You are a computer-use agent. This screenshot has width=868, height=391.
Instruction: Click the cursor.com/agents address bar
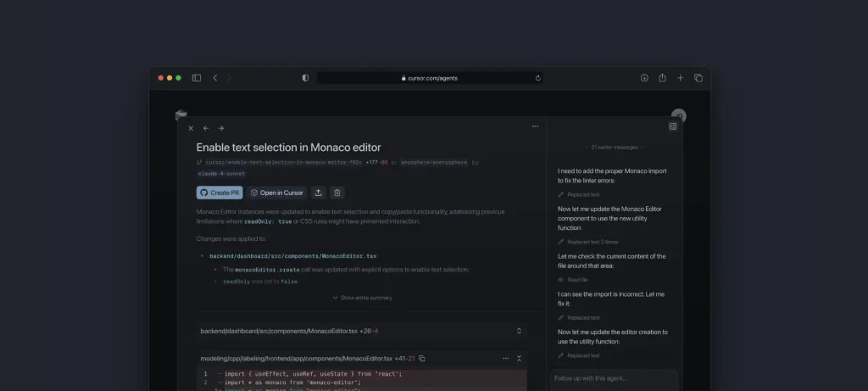430,78
